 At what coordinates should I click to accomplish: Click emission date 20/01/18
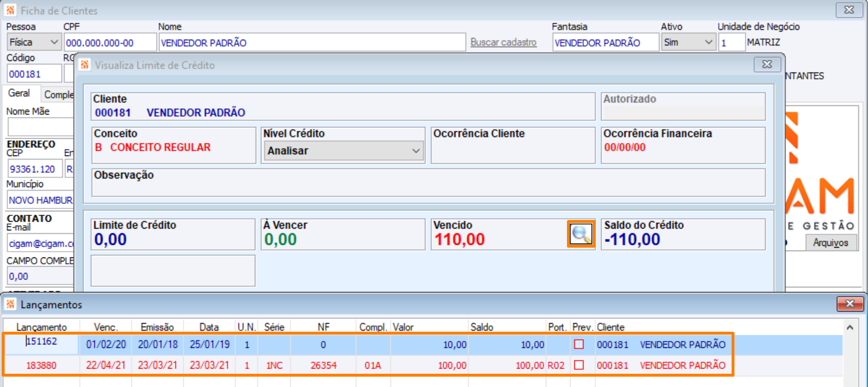(x=158, y=344)
